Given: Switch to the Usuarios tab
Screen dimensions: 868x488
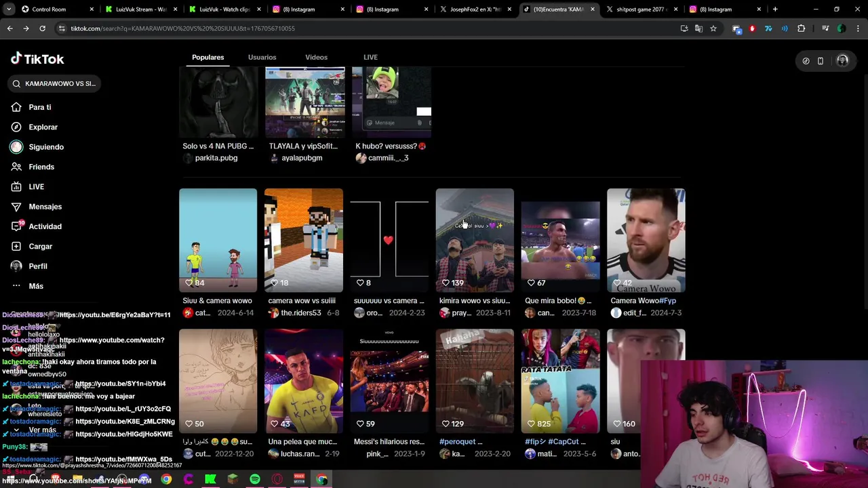Looking at the screenshot, I should (262, 58).
